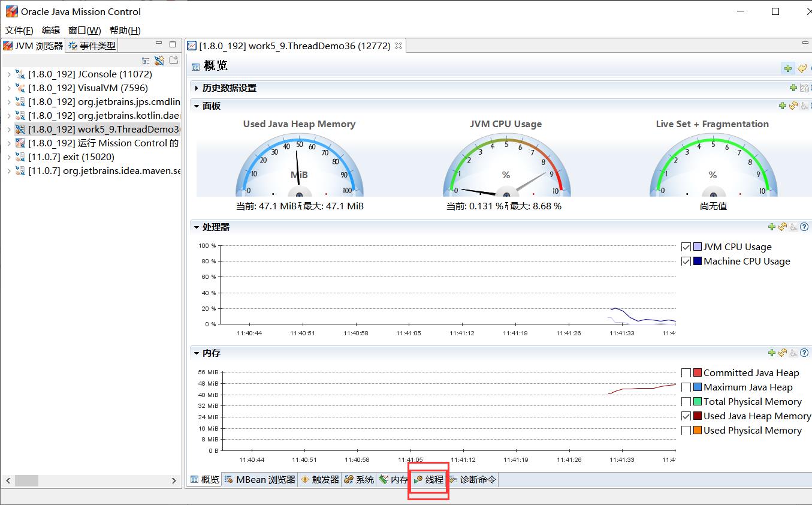Click refresh arrows icon in 内存 section
Viewport: 812px width, 505px height.
783,353
